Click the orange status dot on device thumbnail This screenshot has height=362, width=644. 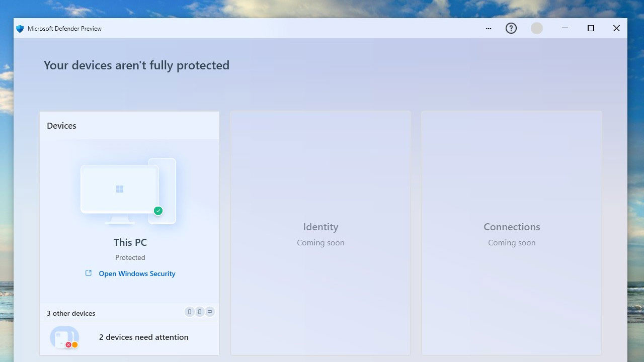(x=76, y=345)
